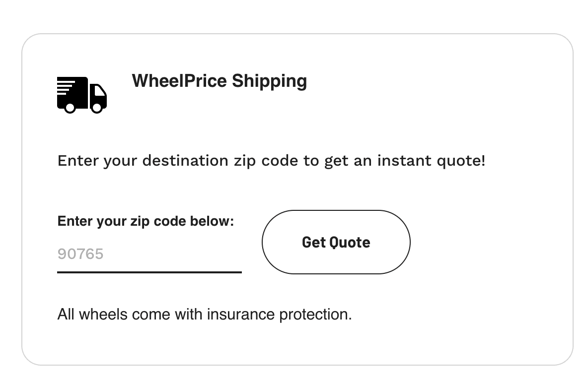
Task: Focus the zip code input field
Action: [x=149, y=254]
